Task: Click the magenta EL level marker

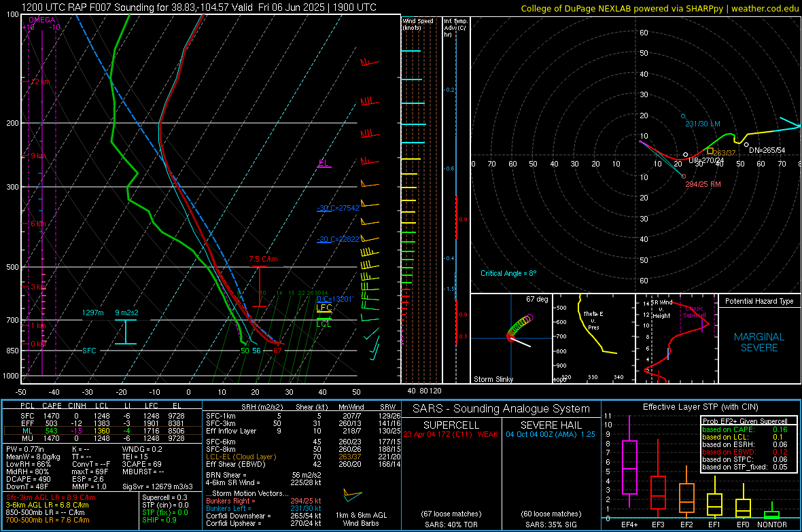Action: coord(324,164)
